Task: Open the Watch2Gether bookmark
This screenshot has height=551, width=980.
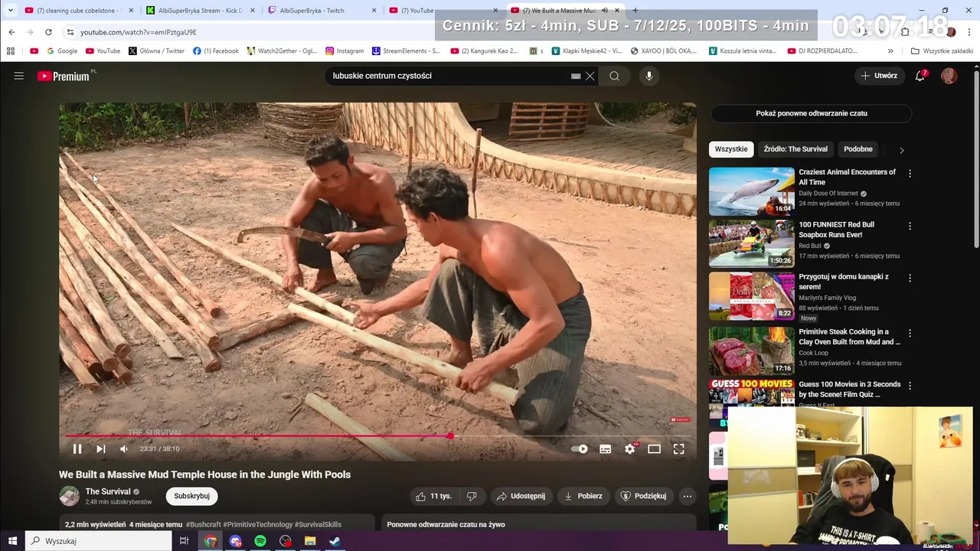Action: 282,51
